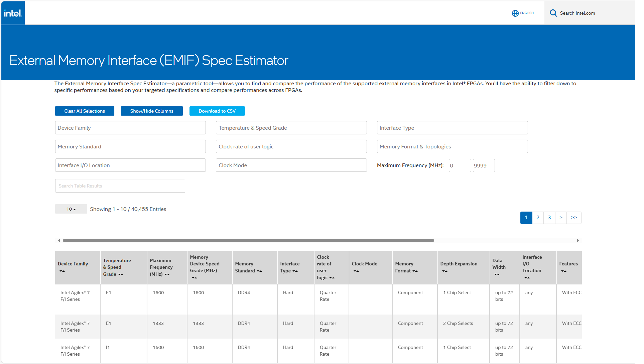Click Show/Hide Columns button

coord(152,111)
